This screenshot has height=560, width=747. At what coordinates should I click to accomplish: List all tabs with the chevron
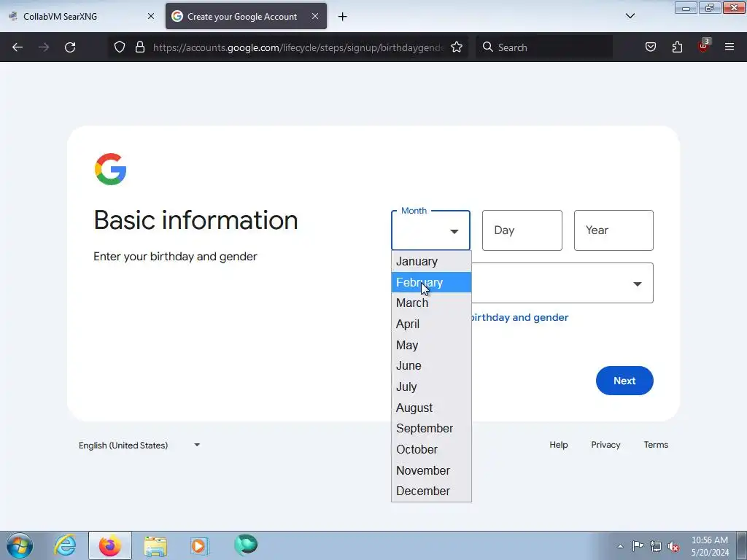(x=630, y=16)
